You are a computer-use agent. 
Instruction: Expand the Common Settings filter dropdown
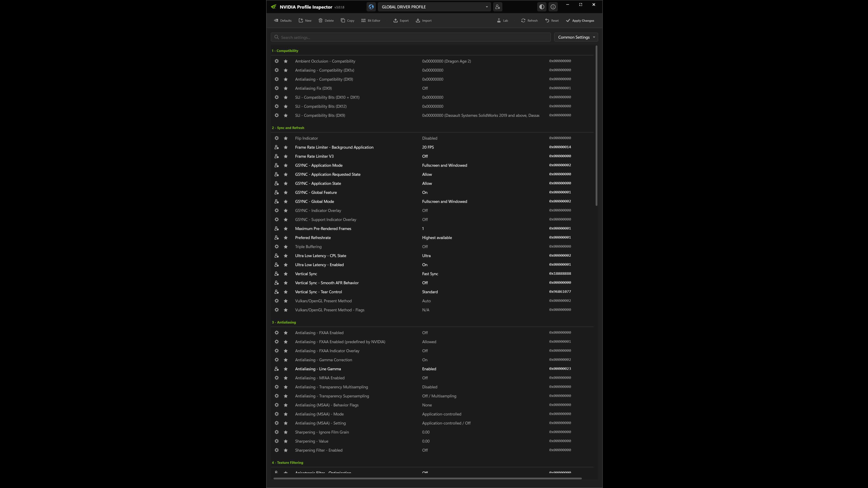[x=576, y=37]
